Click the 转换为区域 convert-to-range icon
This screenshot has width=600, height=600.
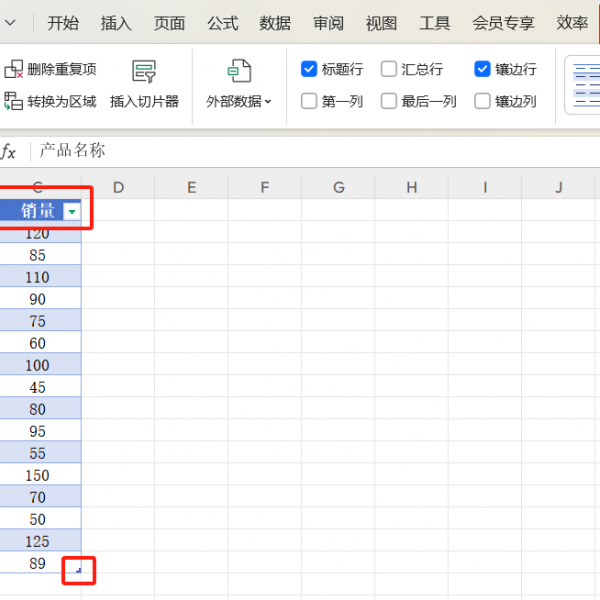(x=14, y=101)
